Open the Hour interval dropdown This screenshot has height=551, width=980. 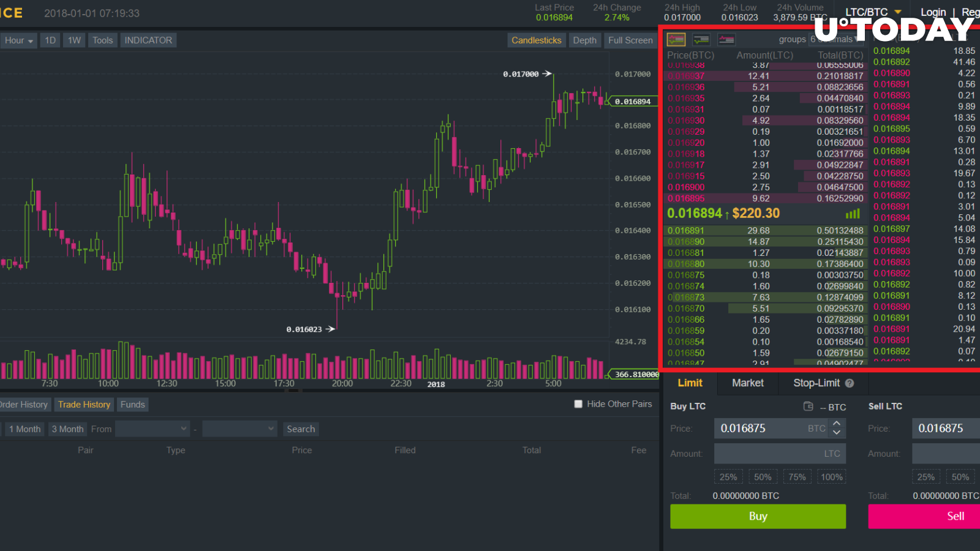[18, 40]
